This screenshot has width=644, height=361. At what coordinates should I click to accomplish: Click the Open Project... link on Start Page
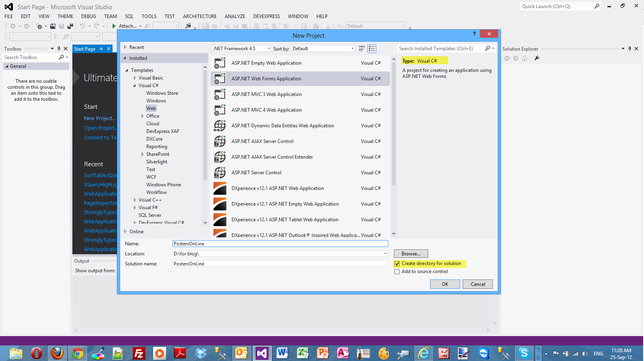(x=100, y=128)
